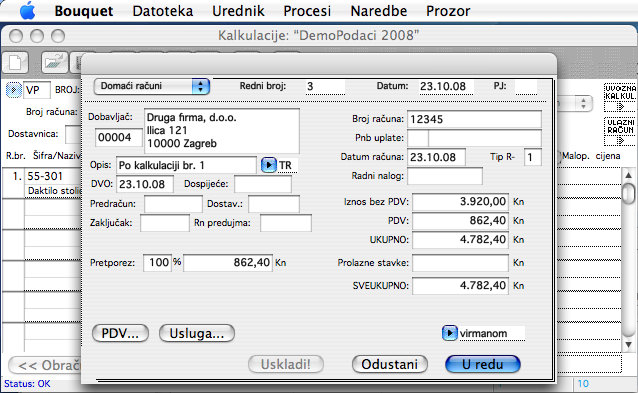Click the SVEUKUPNO amount field
Viewport: 638px width, 393px height.
coord(460,286)
